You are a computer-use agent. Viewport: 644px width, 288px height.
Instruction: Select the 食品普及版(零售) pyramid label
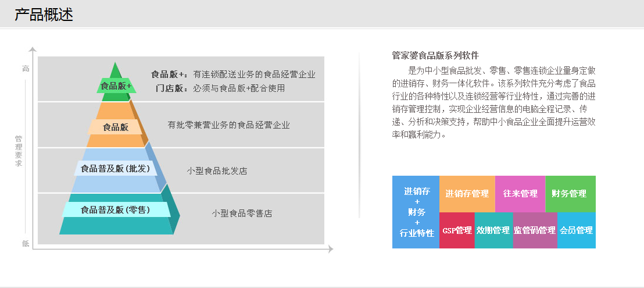(116, 210)
